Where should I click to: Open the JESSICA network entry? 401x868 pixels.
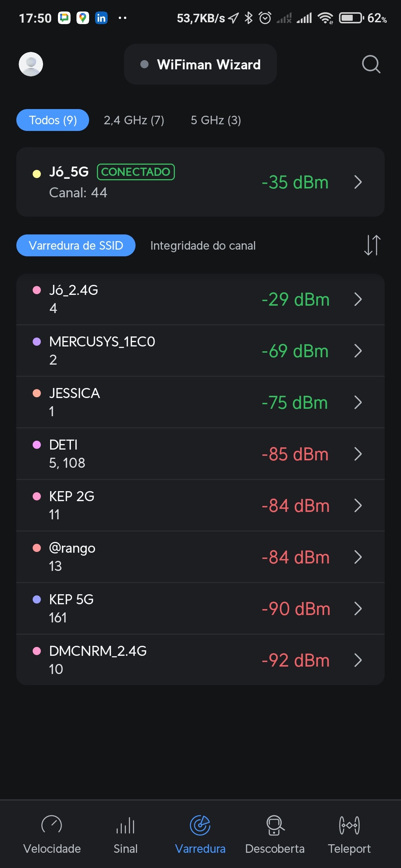click(x=200, y=402)
